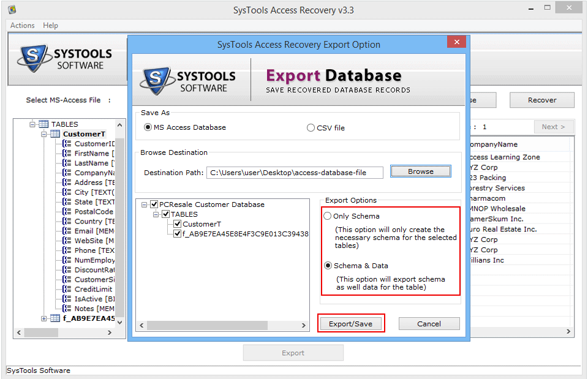
Task: Click right arrow of export tree scrollbar
Action: coord(304,325)
